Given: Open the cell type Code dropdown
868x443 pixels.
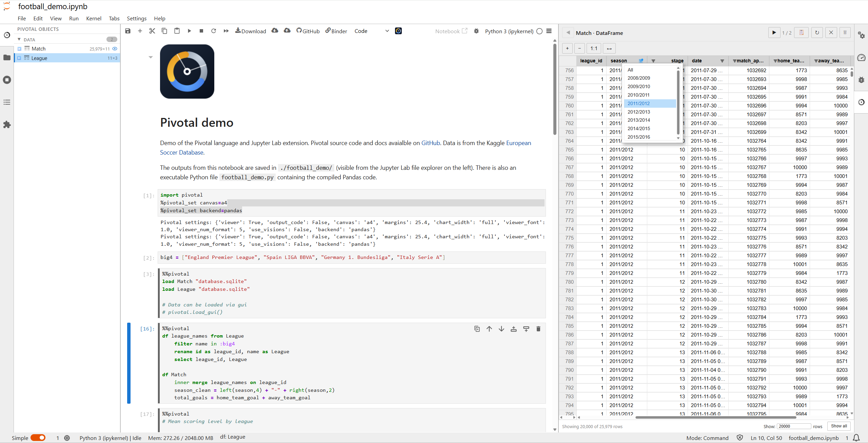Looking at the screenshot, I should click(372, 31).
